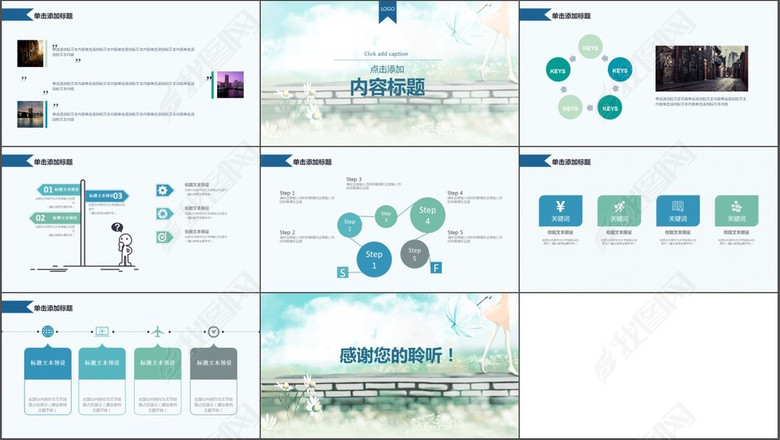Viewport: 780px width, 440px height.
Task: Select the gear settings icon
Action: (164, 190)
